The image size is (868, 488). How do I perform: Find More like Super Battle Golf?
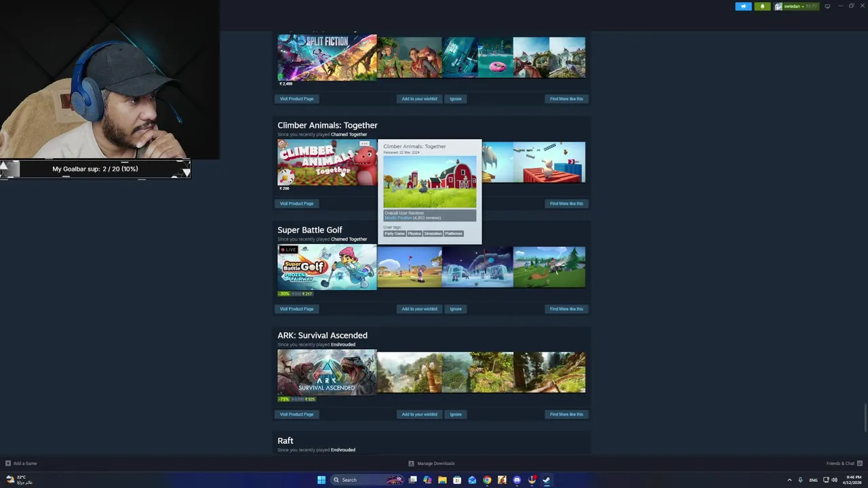pos(566,309)
